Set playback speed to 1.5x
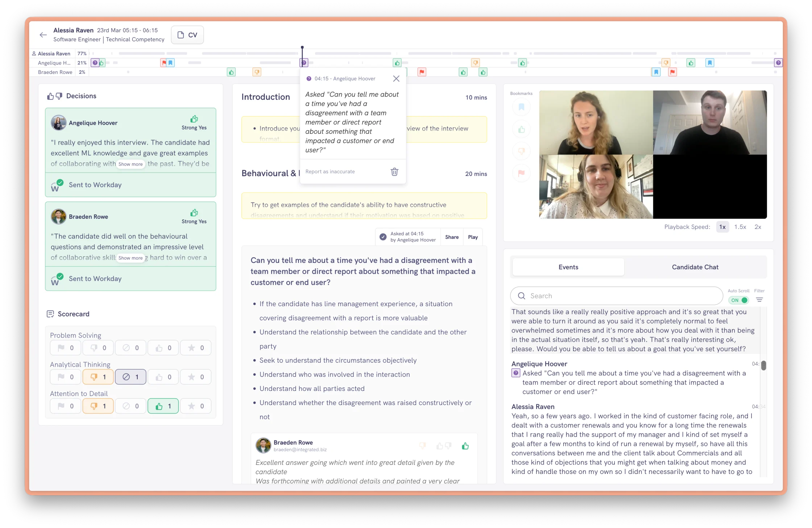 coord(740,227)
